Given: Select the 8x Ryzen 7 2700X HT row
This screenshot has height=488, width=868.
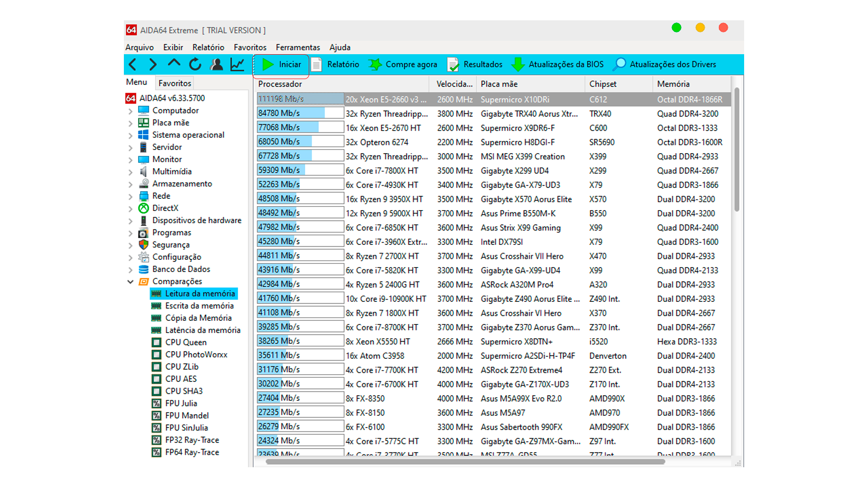Looking at the screenshot, I should [x=493, y=256].
